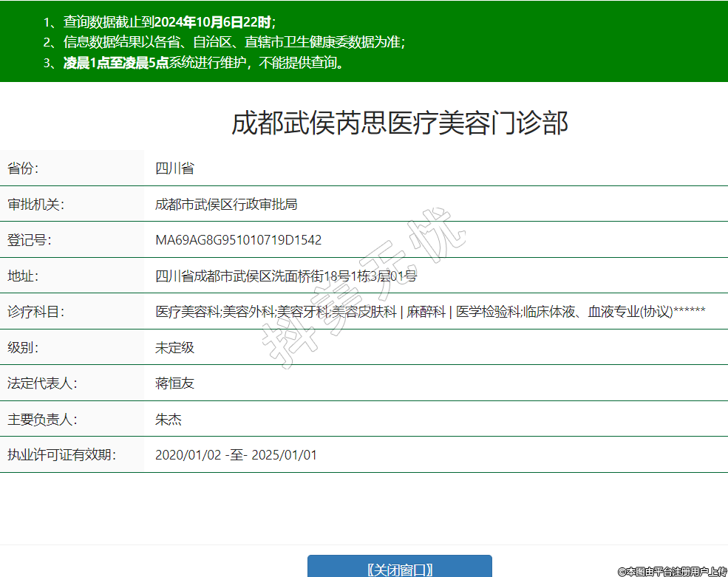The image size is (728, 577).
Task: Click the 审批机关 field label
Action: [x=35, y=204]
